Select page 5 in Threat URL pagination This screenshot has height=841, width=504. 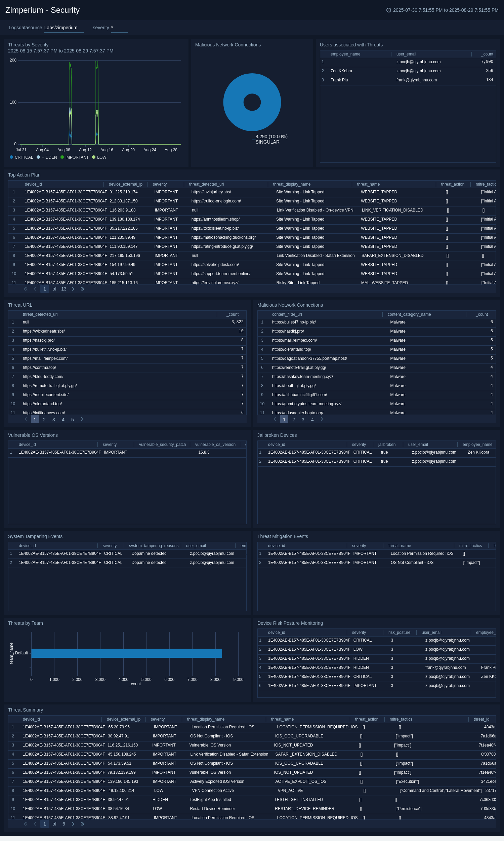pyautogui.click(x=72, y=420)
